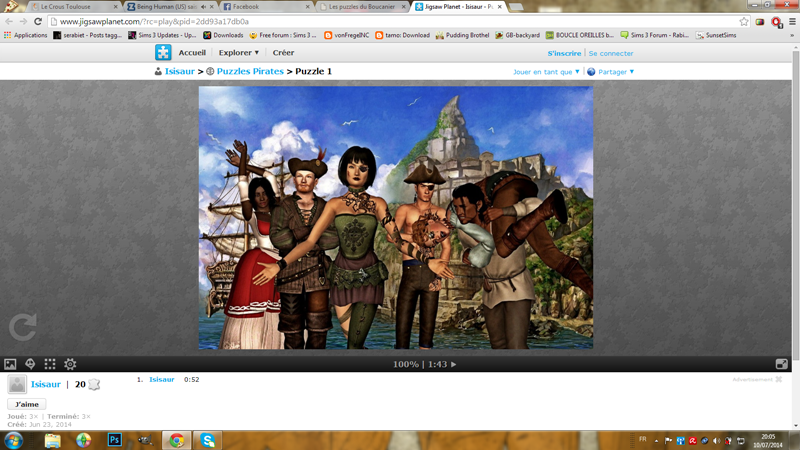Expand the Explorer dropdown menu
Image resolution: width=800 pixels, height=450 pixels.
(239, 53)
